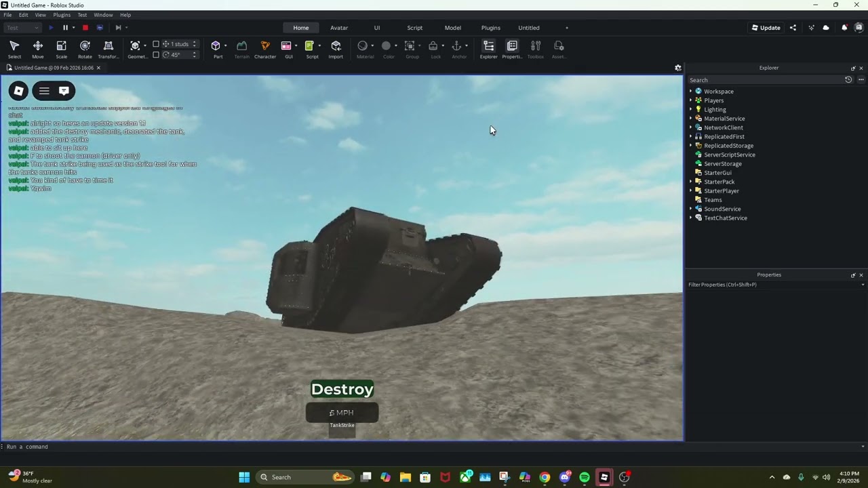Open the Share icon in top bar
This screenshot has width=868, height=488.
[x=793, y=28]
